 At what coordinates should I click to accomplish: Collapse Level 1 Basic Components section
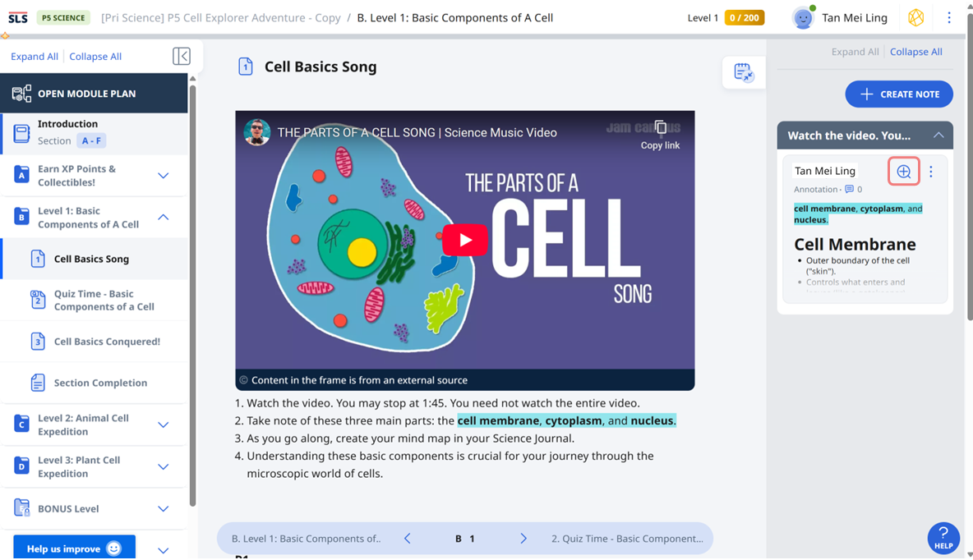tap(163, 218)
